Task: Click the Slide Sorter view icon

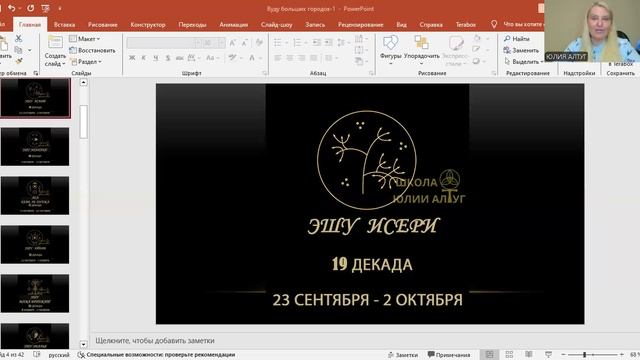Action: [509, 354]
